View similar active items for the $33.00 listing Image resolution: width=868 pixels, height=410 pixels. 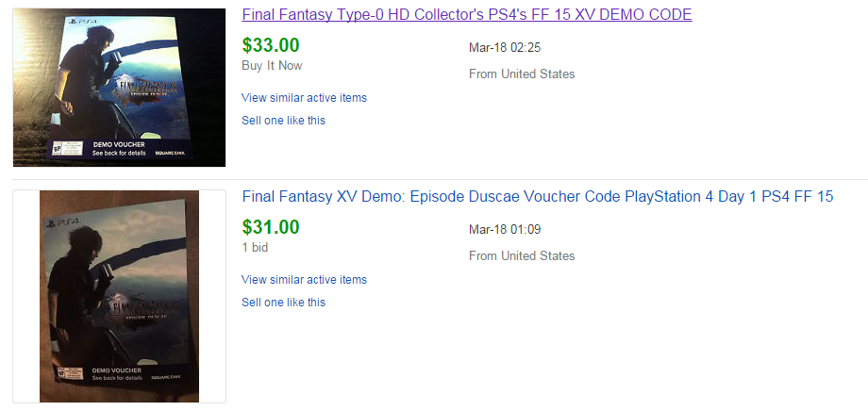tap(304, 98)
